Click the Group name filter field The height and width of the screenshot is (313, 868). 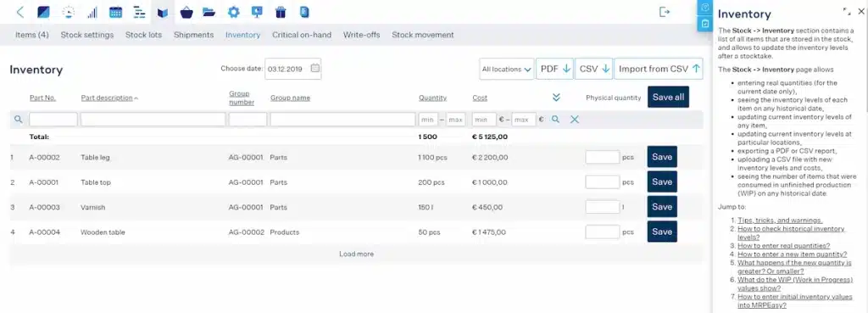click(342, 119)
